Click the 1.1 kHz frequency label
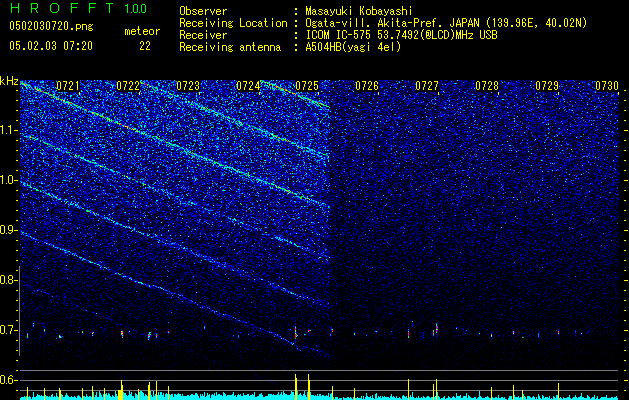This screenshot has height=400, width=629. tap(7, 130)
